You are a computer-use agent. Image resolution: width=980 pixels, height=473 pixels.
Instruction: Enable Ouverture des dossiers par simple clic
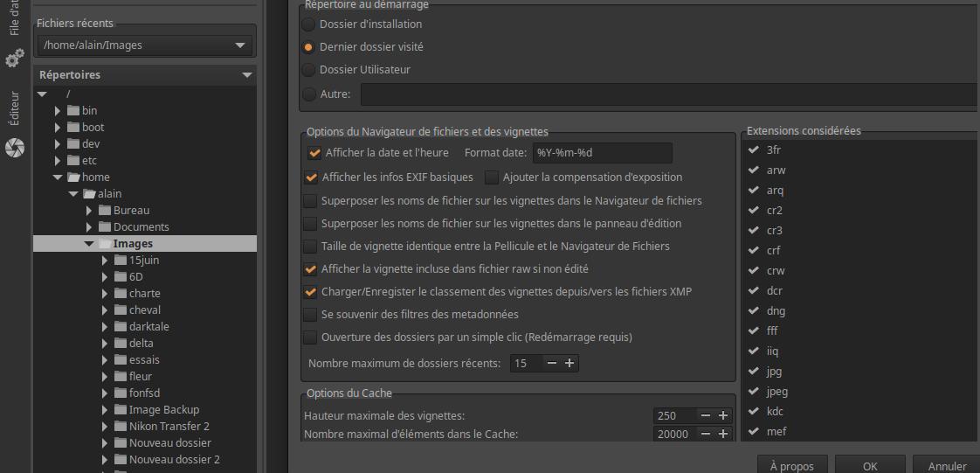[310, 337]
